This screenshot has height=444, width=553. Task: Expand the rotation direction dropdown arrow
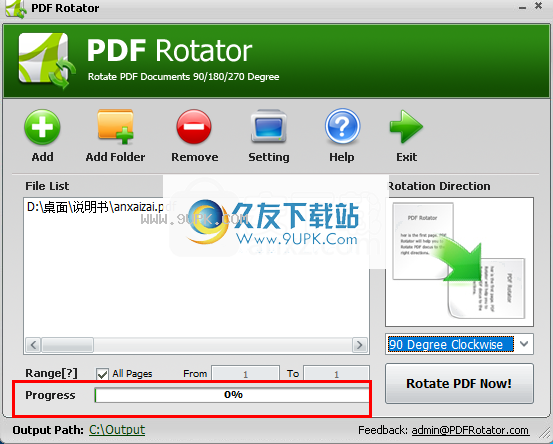[524, 344]
